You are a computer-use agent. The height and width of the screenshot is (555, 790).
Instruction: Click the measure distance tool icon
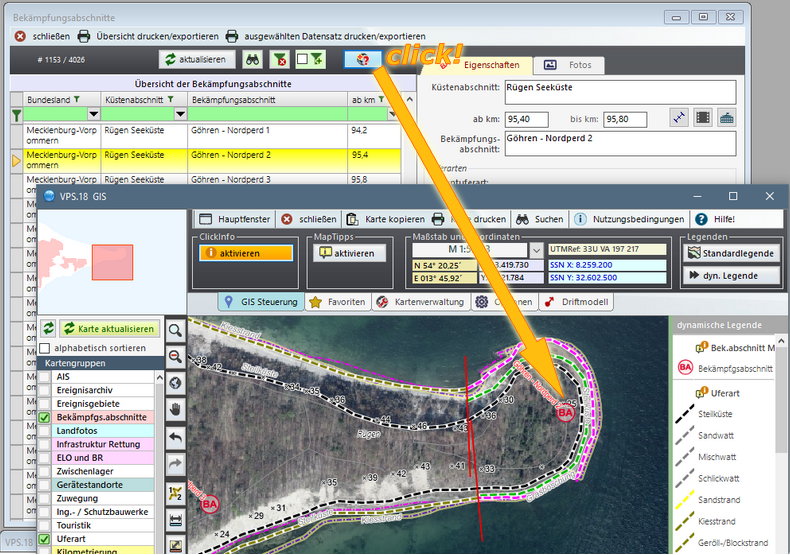coord(175,520)
